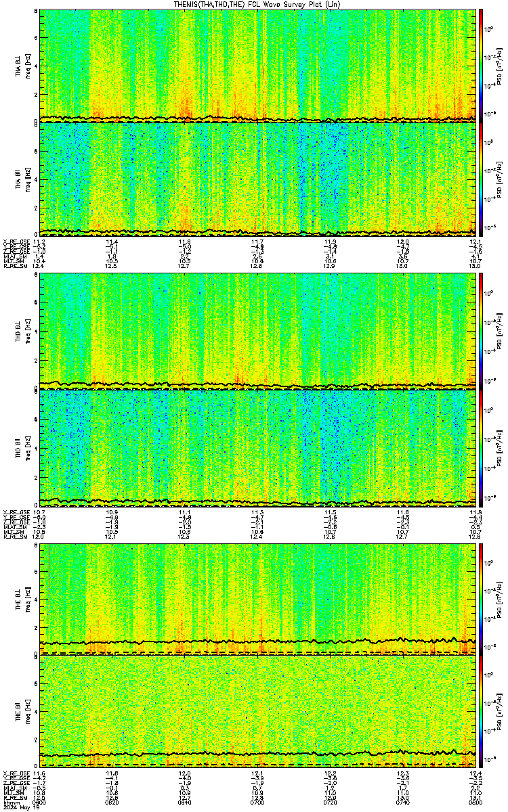Click inside the THE BL spectrogram panel
The image size is (508, 812).
coord(258,600)
